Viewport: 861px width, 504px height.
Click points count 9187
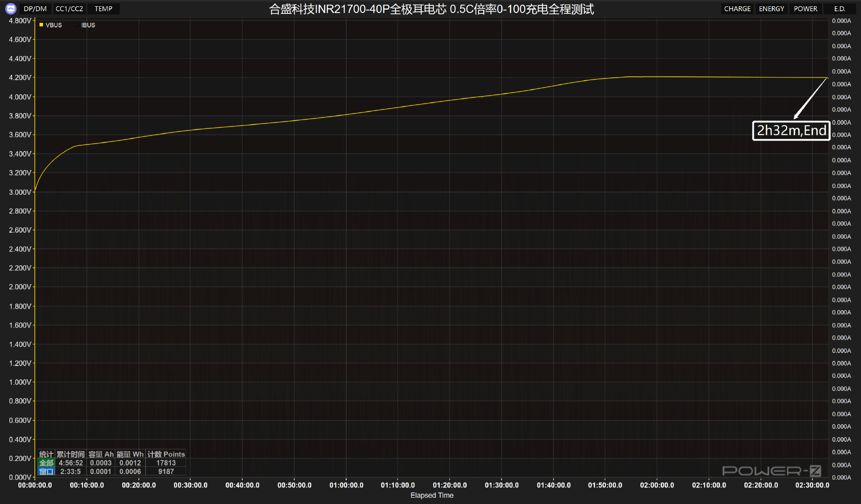166,471
